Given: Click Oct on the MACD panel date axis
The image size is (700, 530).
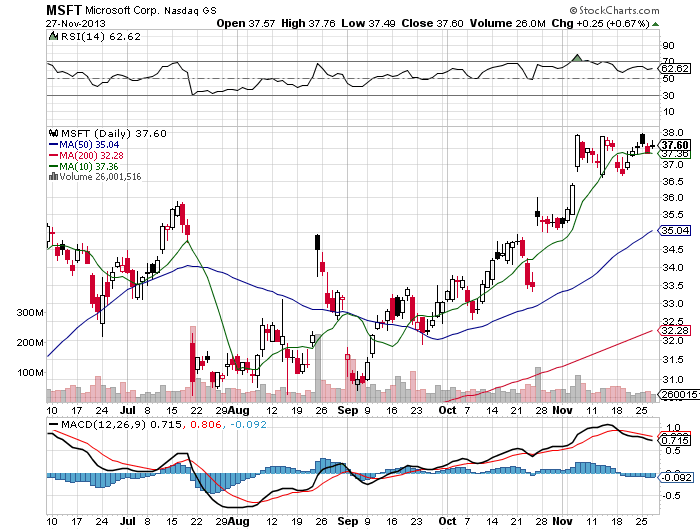Looking at the screenshot, I should (447, 521).
